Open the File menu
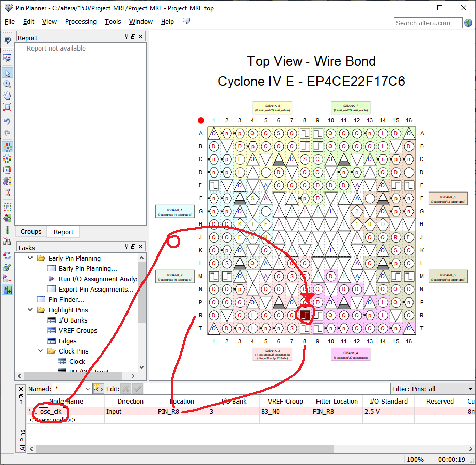The height and width of the screenshot is (465, 476). click(x=10, y=22)
